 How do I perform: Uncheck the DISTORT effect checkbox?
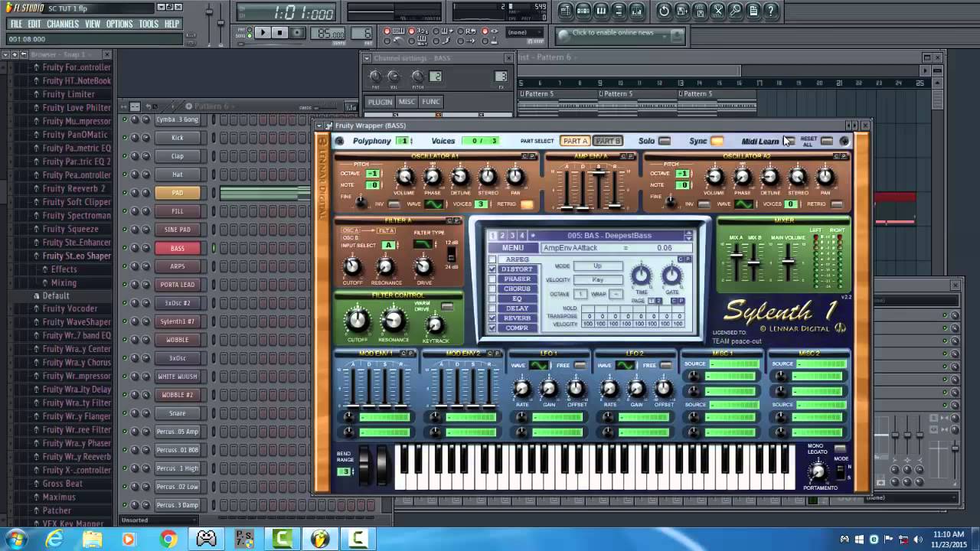tap(493, 269)
